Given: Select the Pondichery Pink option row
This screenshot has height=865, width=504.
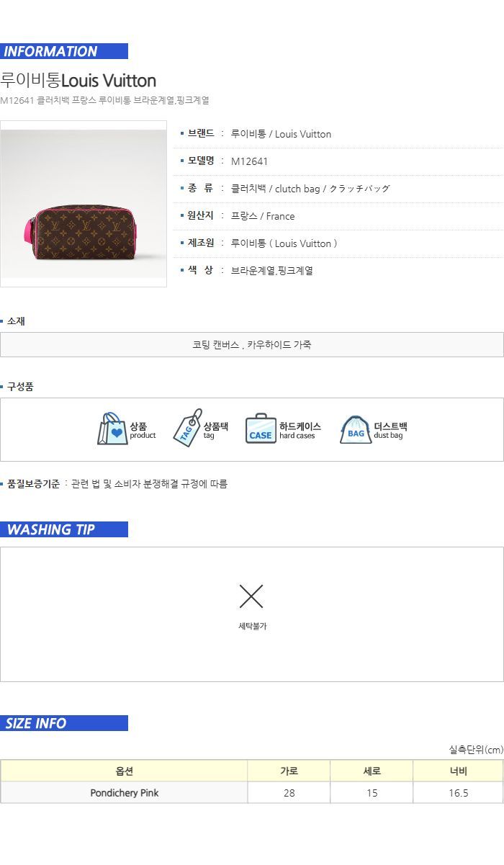Looking at the screenshot, I should [252, 792].
